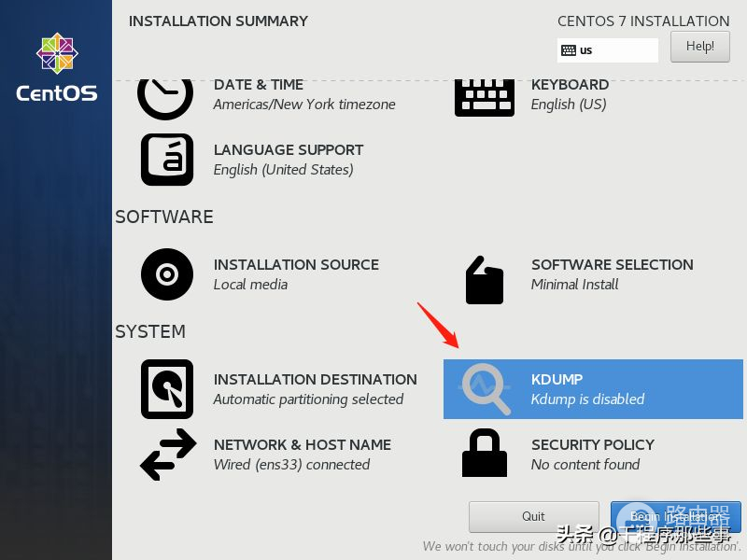Click Automatic partitioning selected text
This screenshot has width=747, height=560.
[x=308, y=399]
